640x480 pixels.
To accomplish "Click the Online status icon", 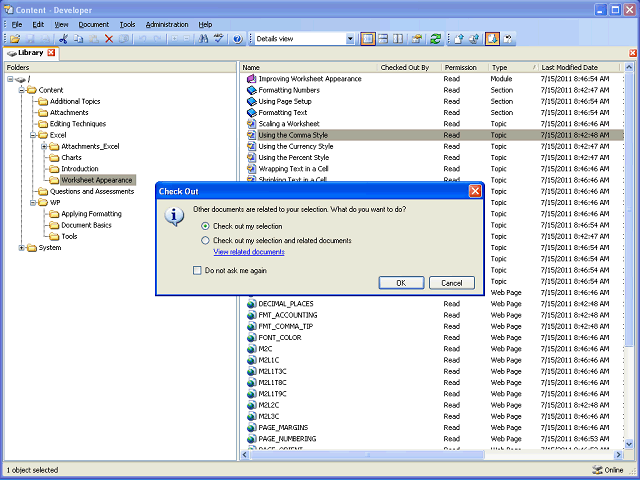I will coord(597,470).
